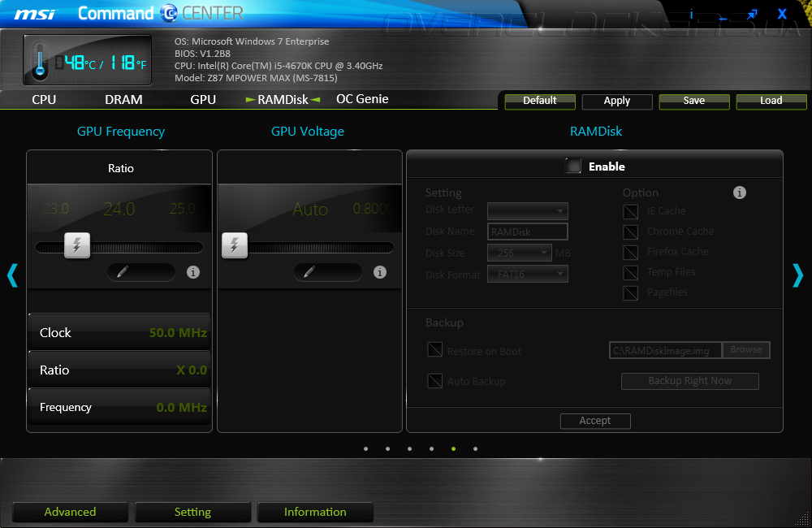This screenshot has height=528, width=812.
Task: Check Restore on Boot option
Action: [435, 350]
